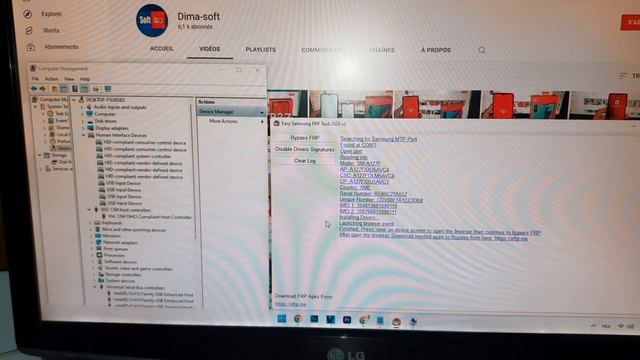Select VIA 1394 OHCI Compliant Host Controller

[150, 217]
